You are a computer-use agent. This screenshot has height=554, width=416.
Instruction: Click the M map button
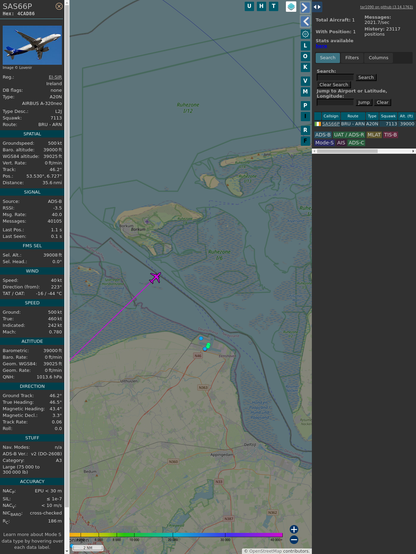tap(305, 92)
